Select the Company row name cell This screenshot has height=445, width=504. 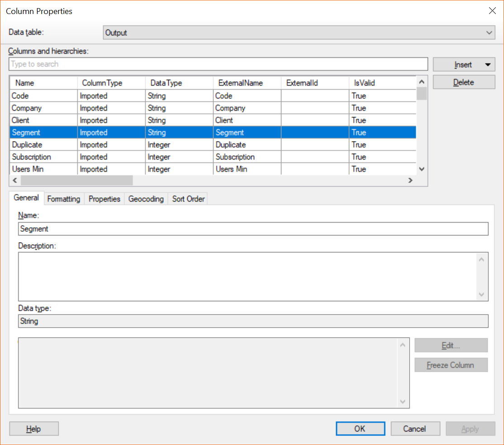(43, 108)
